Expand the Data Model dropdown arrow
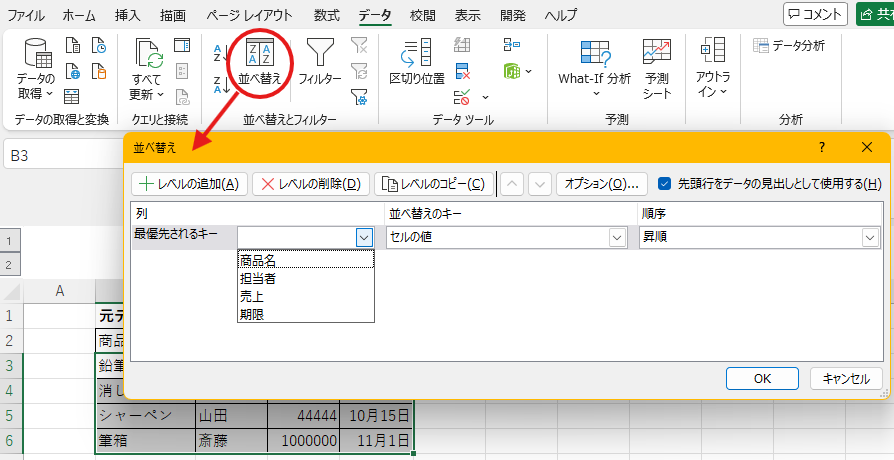 tap(529, 71)
